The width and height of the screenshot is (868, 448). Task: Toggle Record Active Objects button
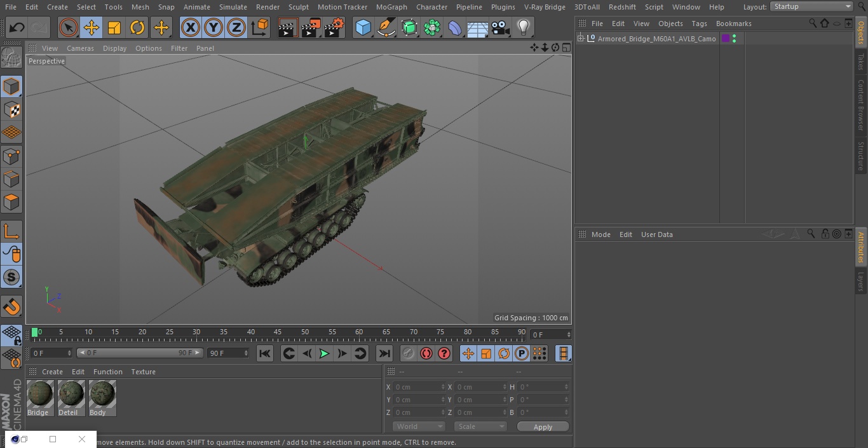(x=408, y=353)
